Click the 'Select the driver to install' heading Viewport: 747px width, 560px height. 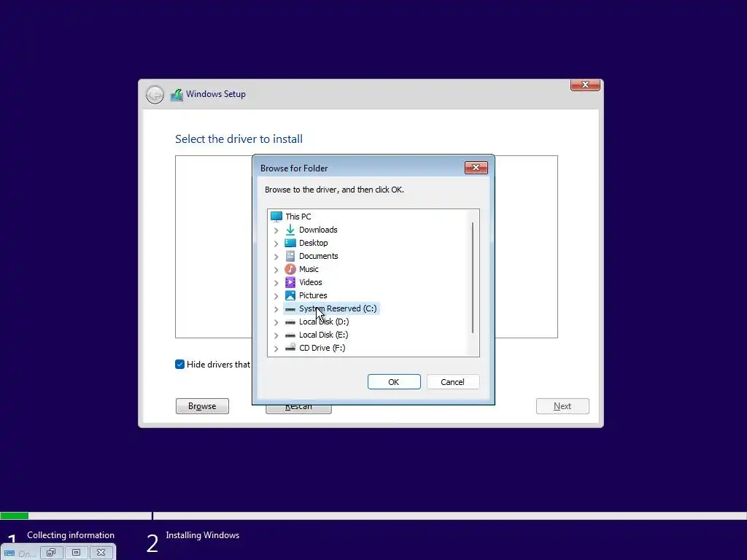(x=239, y=139)
